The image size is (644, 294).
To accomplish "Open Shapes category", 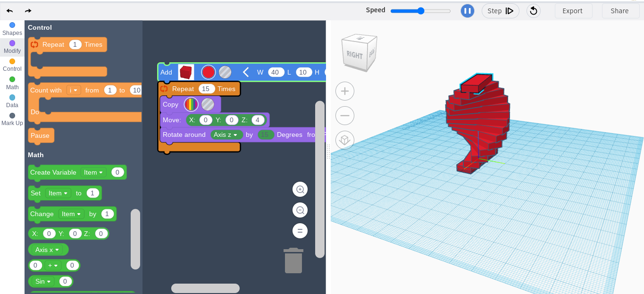I will click(x=12, y=29).
